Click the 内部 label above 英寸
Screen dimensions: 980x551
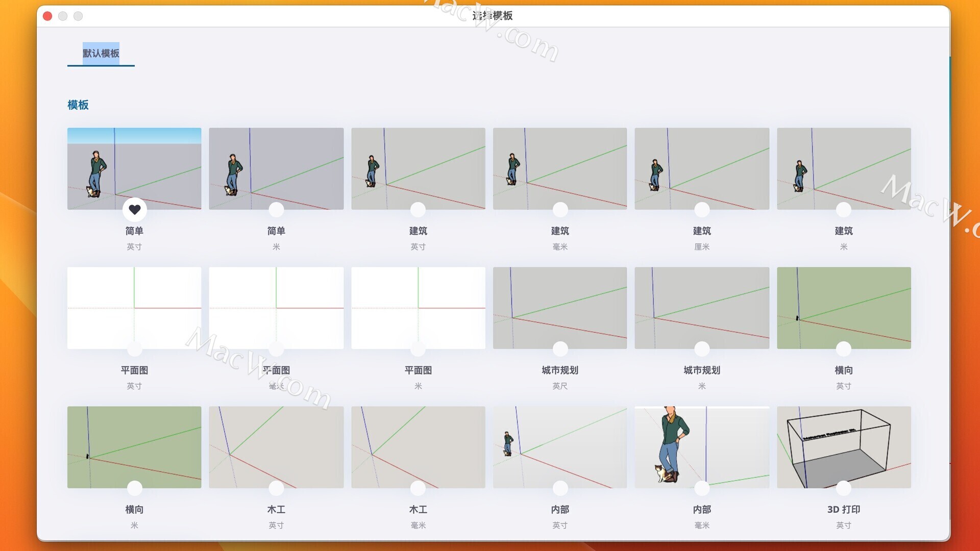click(560, 509)
